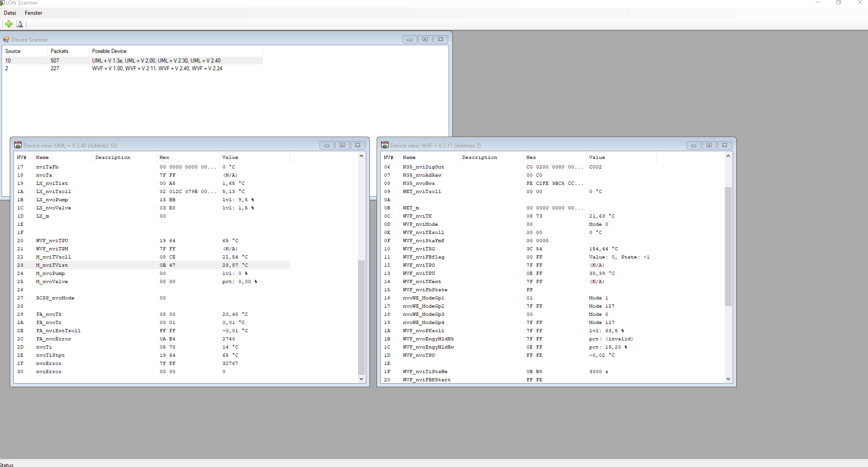The width and height of the screenshot is (868, 467).
Task: Click LON Scanner application title icon
Action: pos(2,3)
